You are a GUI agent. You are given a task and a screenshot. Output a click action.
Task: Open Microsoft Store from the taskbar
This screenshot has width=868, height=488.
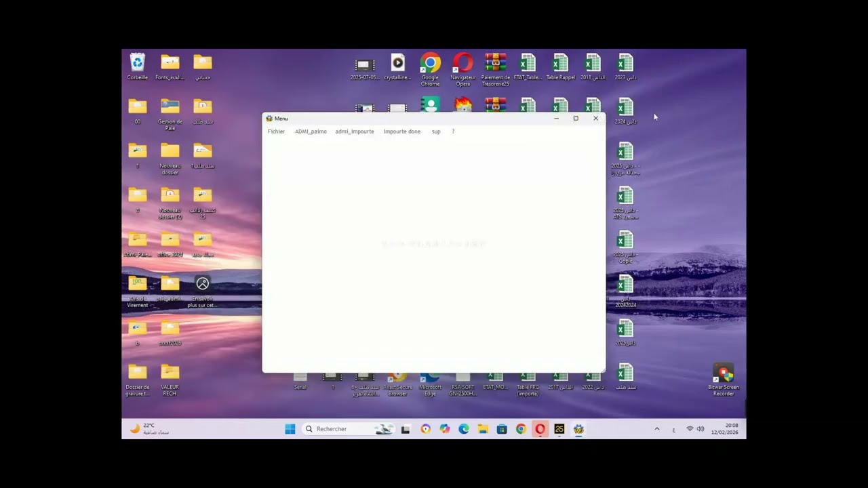pyautogui.click(x=502, y=429)
